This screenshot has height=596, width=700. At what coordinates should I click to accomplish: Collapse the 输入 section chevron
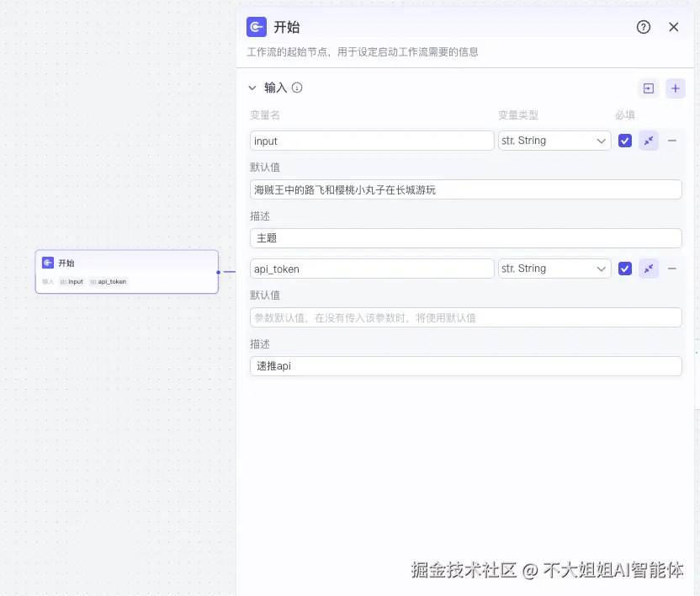click(252, 88)
